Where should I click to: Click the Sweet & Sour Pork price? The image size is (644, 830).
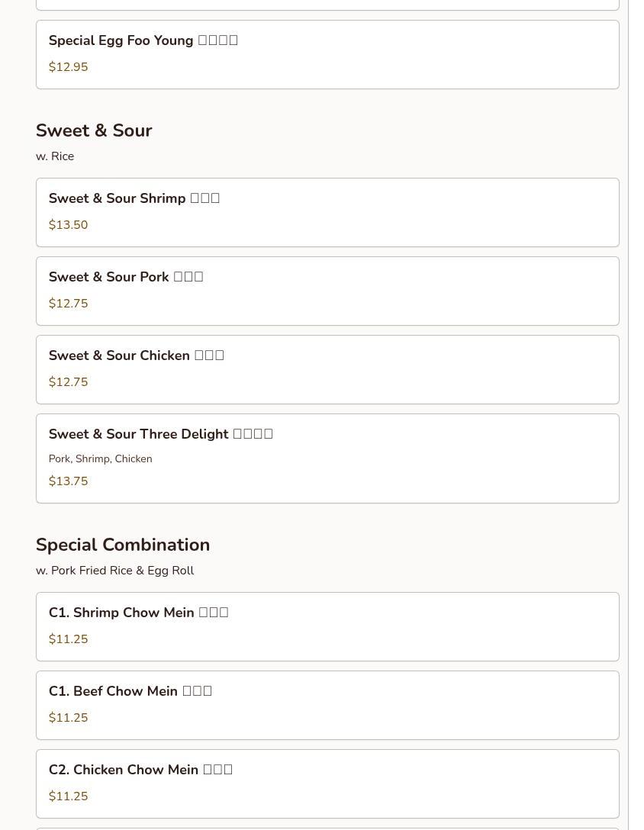tap(69, 304)
